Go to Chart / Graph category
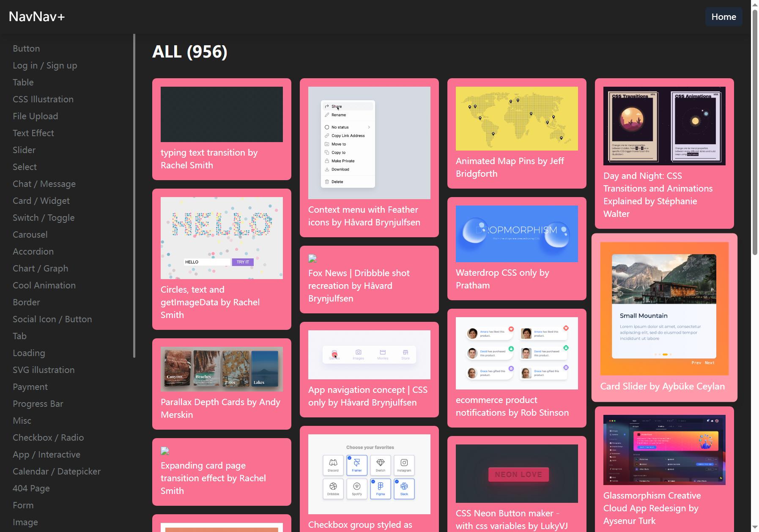Image resolution: width=759 pixels, height=532 pixels. coord(41,269)
